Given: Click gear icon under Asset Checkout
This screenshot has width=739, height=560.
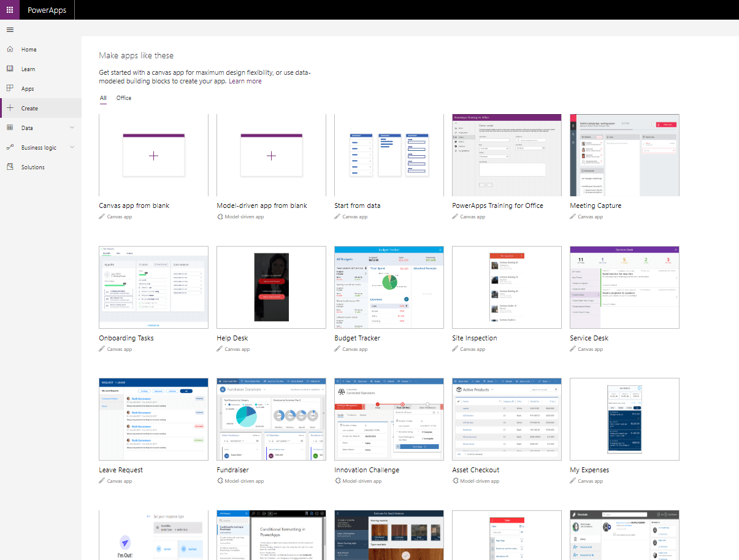Looking at the screenshot, I should tap(455, 481).
